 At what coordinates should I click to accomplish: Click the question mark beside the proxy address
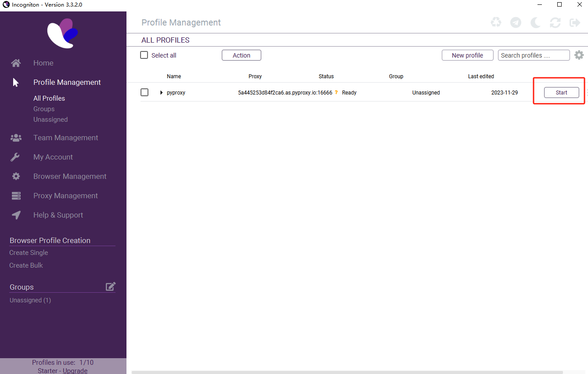(336, 92)
